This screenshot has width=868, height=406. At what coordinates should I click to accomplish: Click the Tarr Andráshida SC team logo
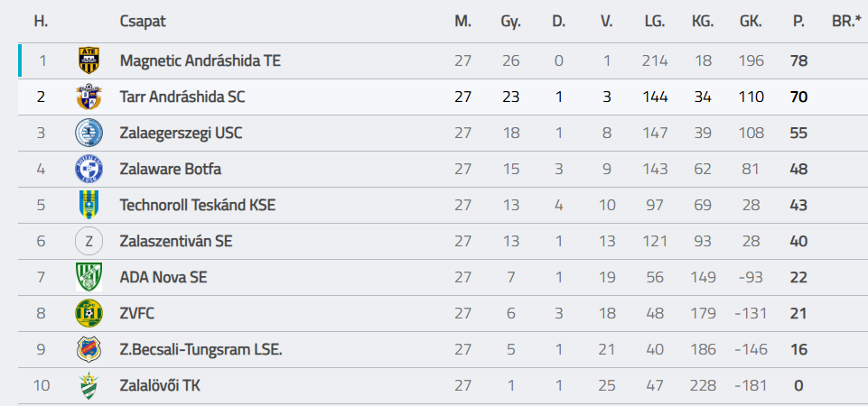[89, 97]
